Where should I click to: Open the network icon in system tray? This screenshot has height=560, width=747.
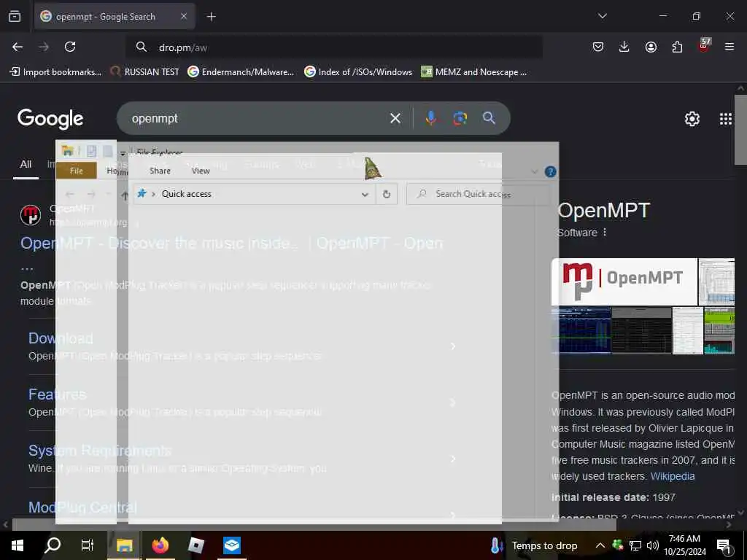tap(635, 545)
